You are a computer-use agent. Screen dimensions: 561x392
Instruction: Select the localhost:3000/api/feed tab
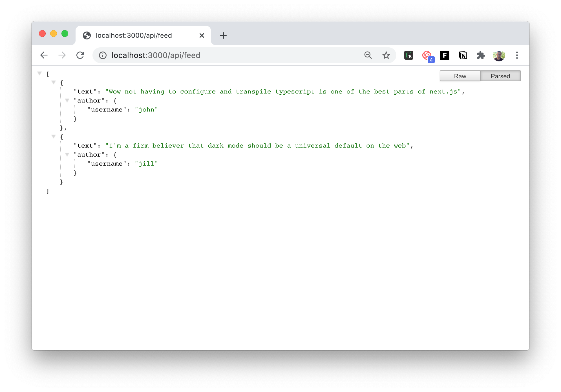click(134, 35)
